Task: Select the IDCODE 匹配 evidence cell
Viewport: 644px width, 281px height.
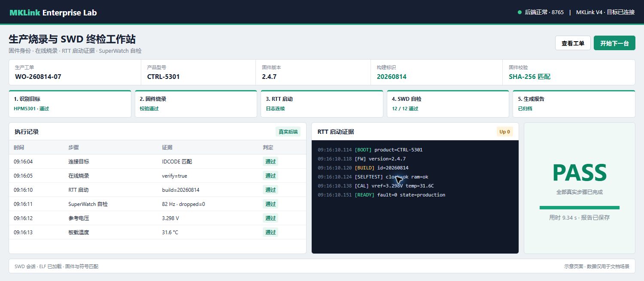Action: tap(177, 162)
